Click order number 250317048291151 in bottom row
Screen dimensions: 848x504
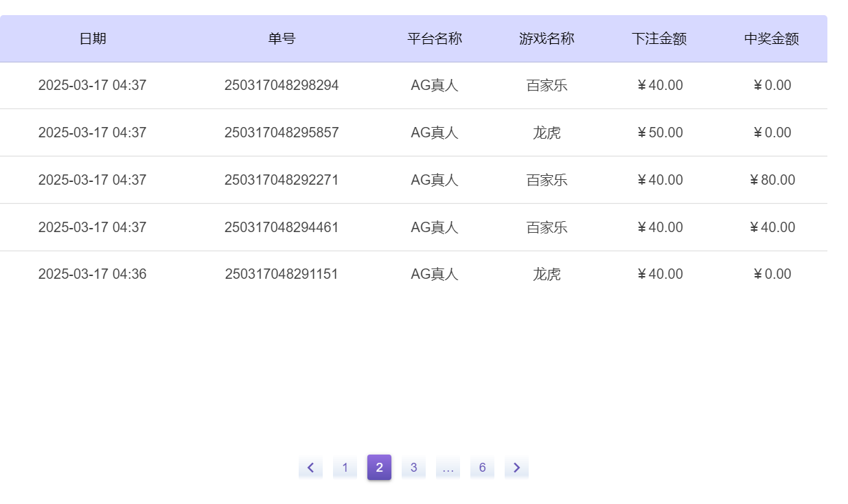[280, 273]
